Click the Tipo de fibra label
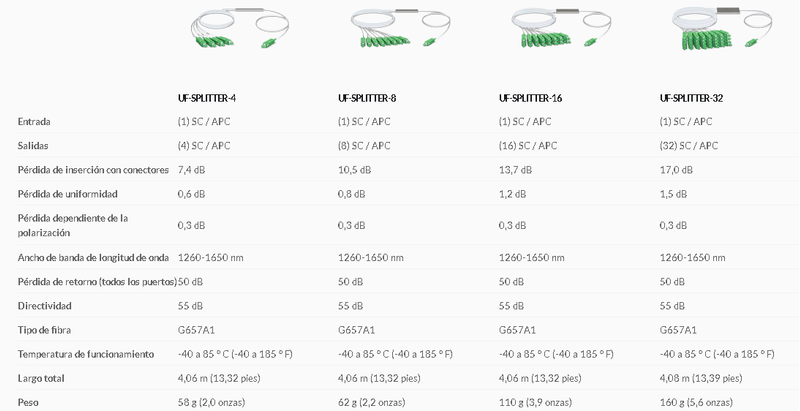 [44, 330]
